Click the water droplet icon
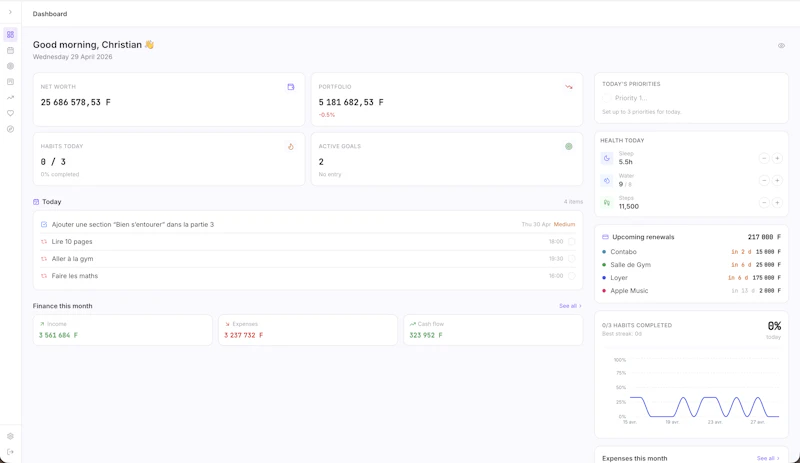 (607, 181)
